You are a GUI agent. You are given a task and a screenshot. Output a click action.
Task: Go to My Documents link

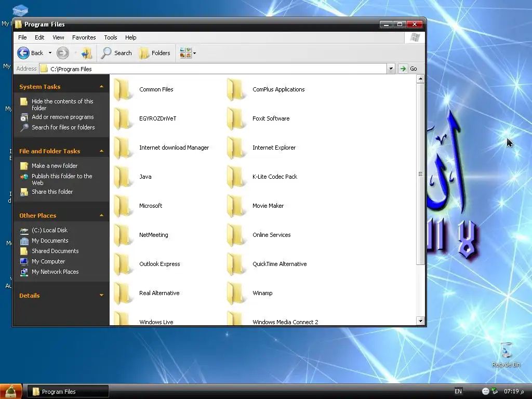(x=50, y=241)
